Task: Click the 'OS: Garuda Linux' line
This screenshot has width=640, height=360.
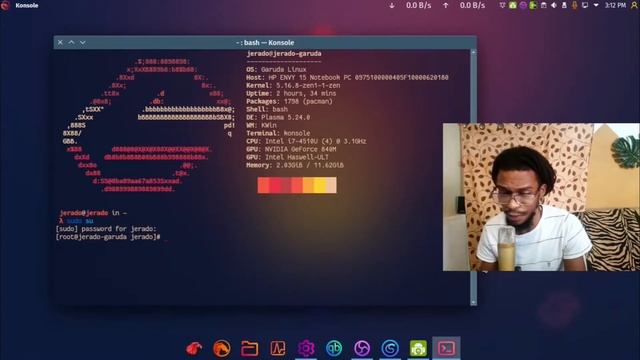Action: click(276, 69)
